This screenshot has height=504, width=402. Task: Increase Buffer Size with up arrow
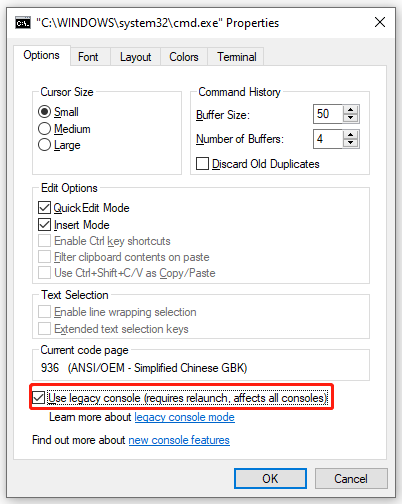[350, 110]
